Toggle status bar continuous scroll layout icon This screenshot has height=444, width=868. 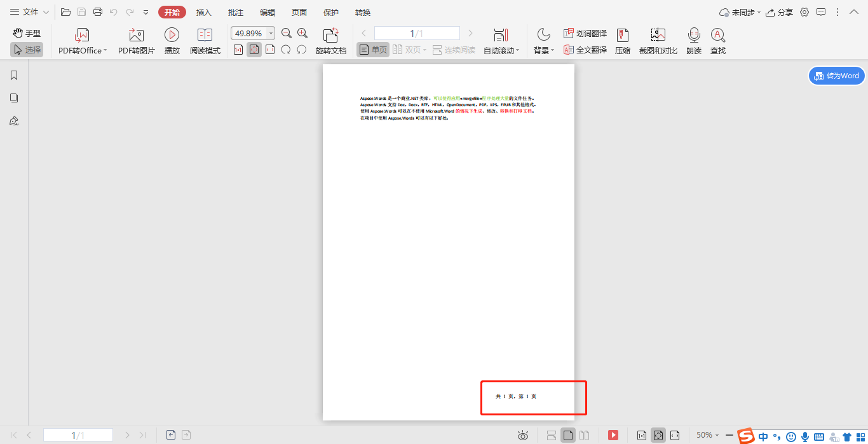click(x=552, y=435)
